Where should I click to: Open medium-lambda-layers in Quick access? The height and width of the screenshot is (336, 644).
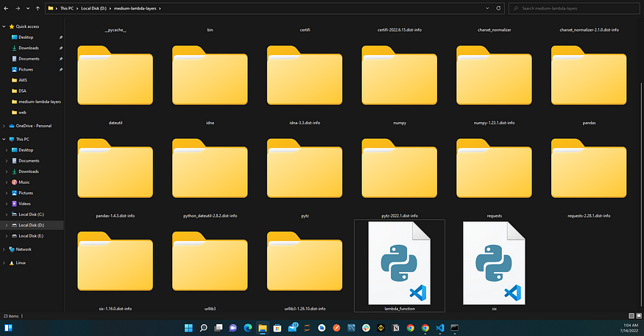click(x=36, y=101)
